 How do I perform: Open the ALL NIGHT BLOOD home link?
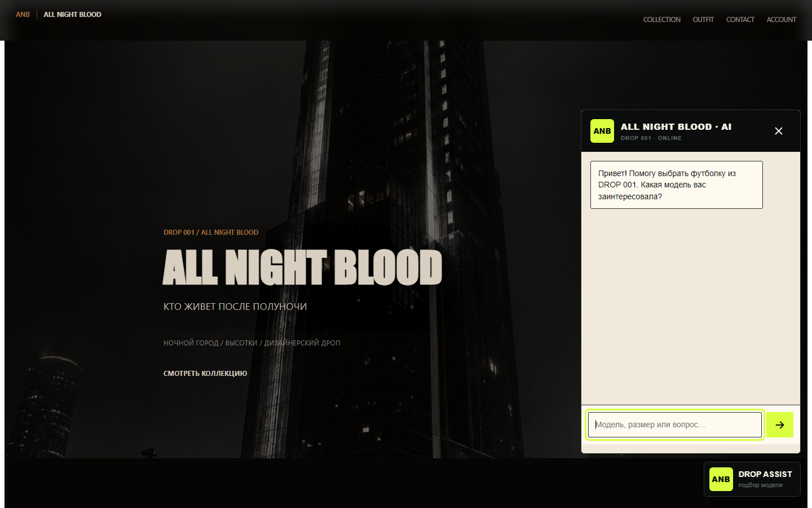coord(72,15)
